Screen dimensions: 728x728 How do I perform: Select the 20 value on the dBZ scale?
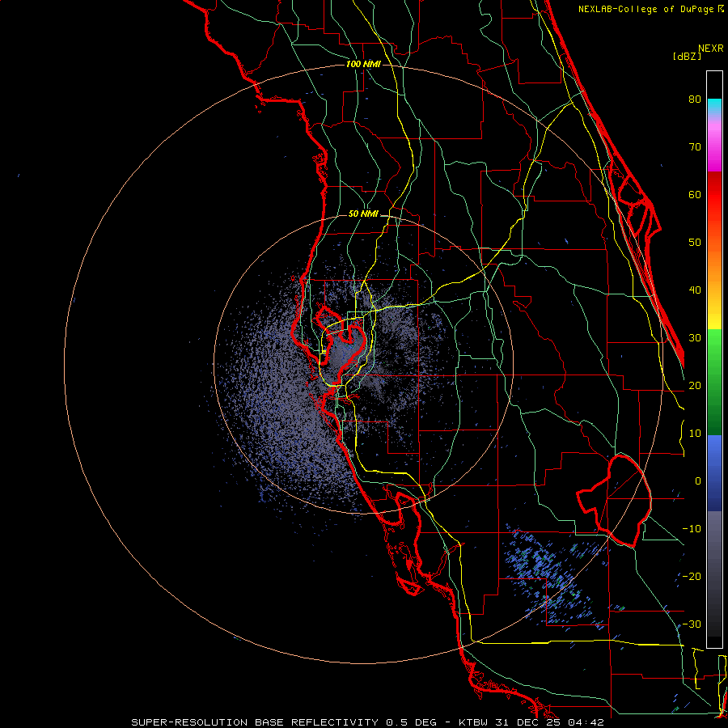[x=695, y=385]
